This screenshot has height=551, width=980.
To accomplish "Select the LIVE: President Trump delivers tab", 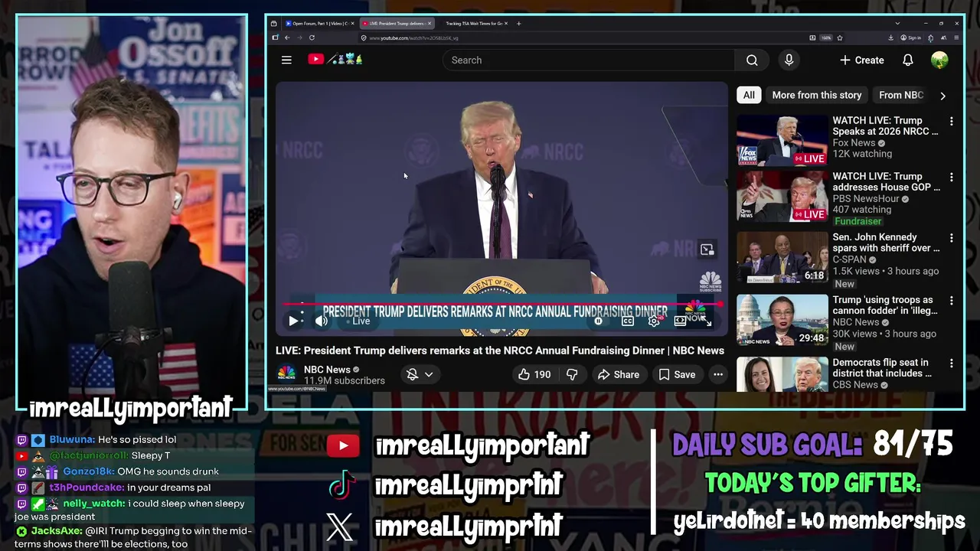I will [x=397, y=24].
